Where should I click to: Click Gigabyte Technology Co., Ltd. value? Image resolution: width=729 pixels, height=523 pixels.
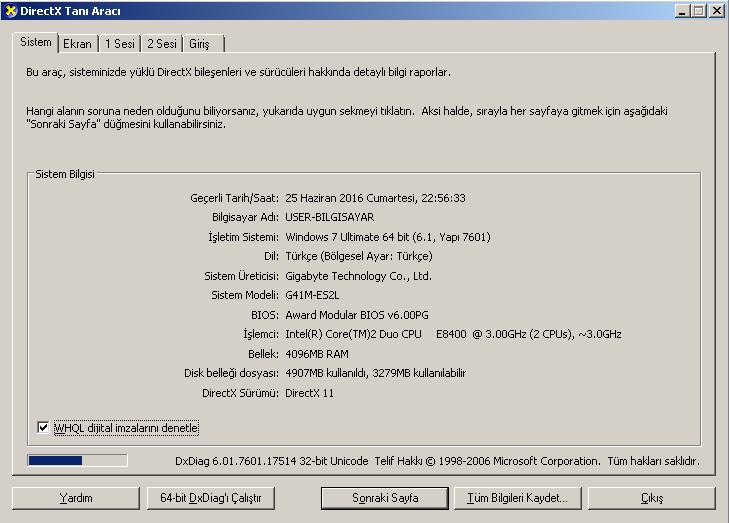(x=358, y=276)
